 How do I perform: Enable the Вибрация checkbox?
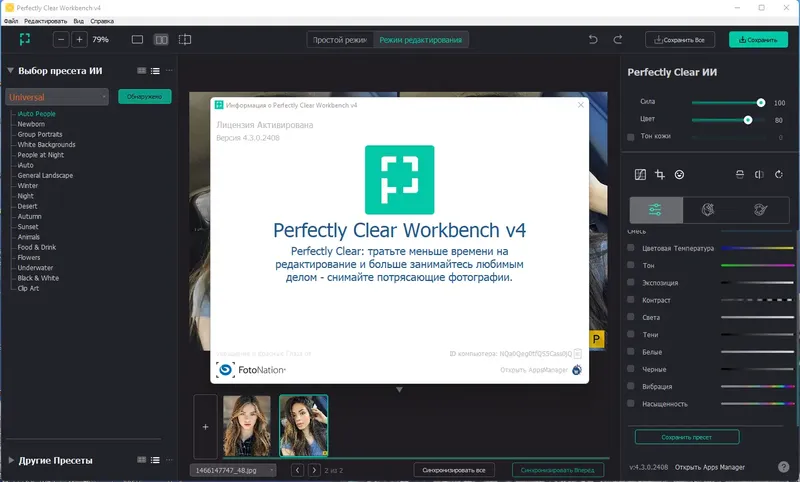(631, 386)
